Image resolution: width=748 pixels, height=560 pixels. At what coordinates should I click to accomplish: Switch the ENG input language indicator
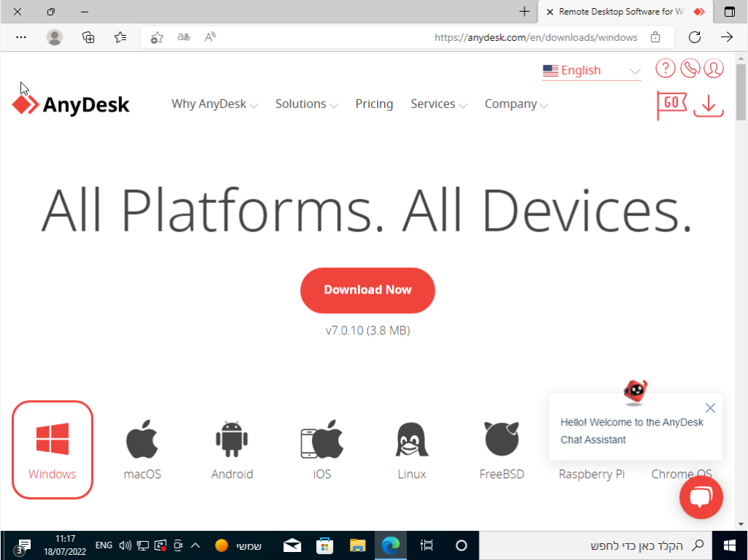click(x=104, y=545)
